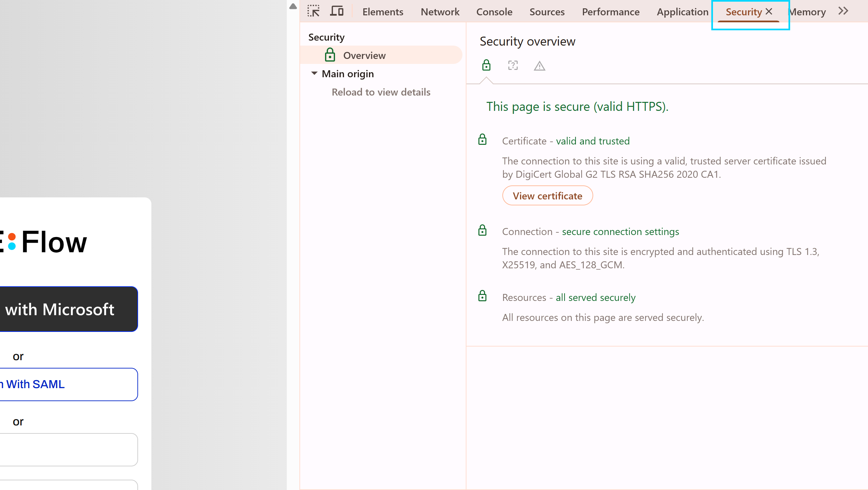Click the unknown-status question mark icon
This screenshot has height=490, width=868.
(x=512, y=65)
